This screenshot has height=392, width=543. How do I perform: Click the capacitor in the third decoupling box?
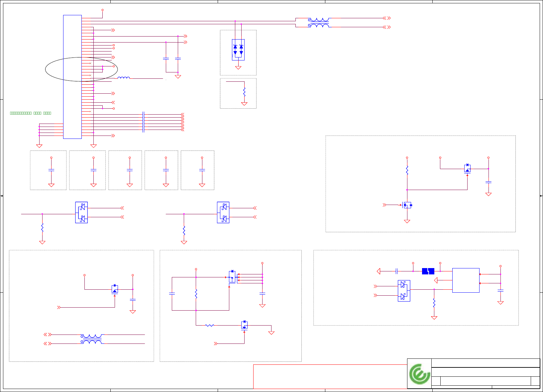coord(130,170)
